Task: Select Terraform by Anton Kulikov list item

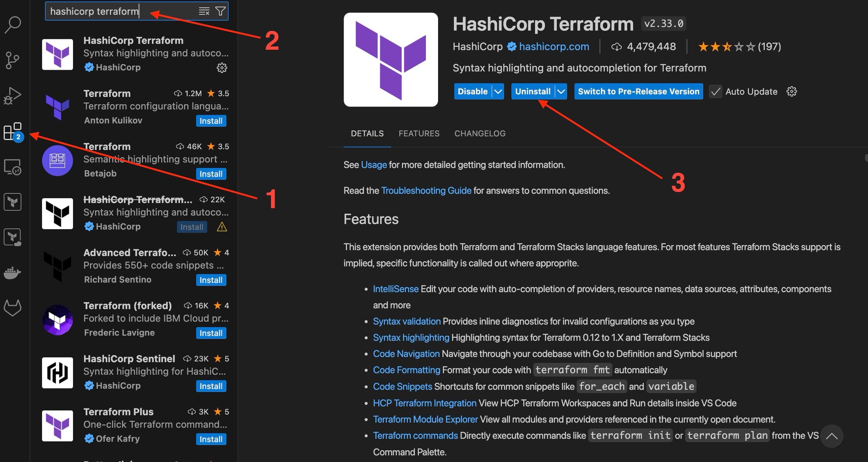Action: coord(134,107)
